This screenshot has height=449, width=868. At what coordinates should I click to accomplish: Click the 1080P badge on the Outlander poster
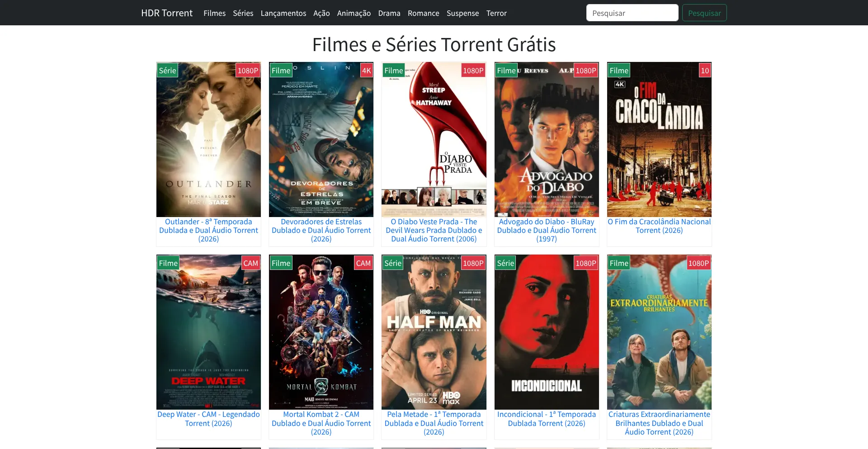click(x=248, y=71)
